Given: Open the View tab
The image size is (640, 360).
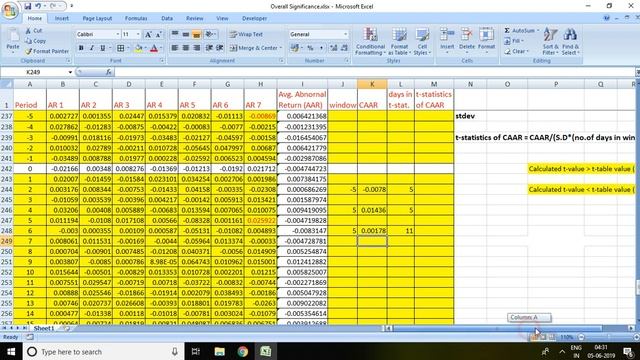Looking at the screenshot, I should tap(222, 18).
